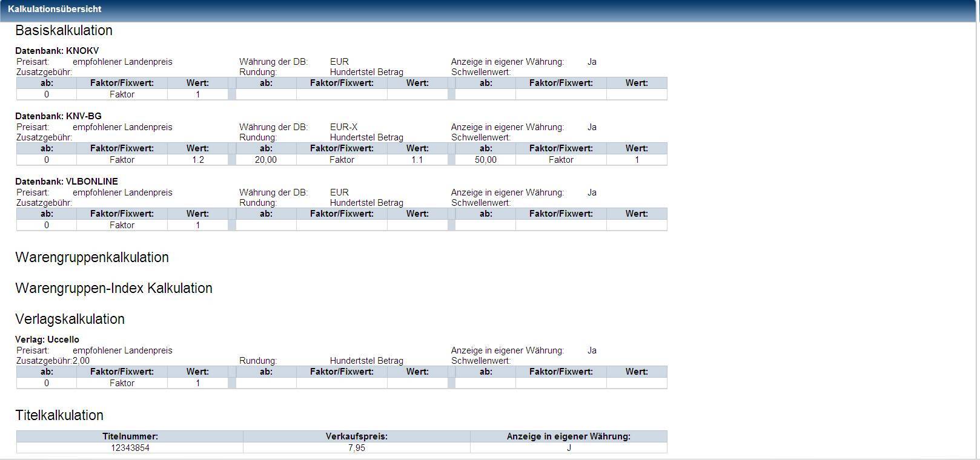This screenshot has height=460, width=980.
Task: Open the Warengruppenkalkulation section heading
Action: [x=92, y=257]
